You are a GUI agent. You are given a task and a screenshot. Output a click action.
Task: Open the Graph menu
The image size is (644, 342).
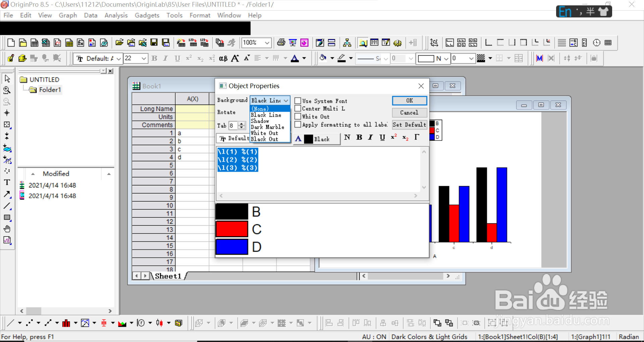click(68, 15)
